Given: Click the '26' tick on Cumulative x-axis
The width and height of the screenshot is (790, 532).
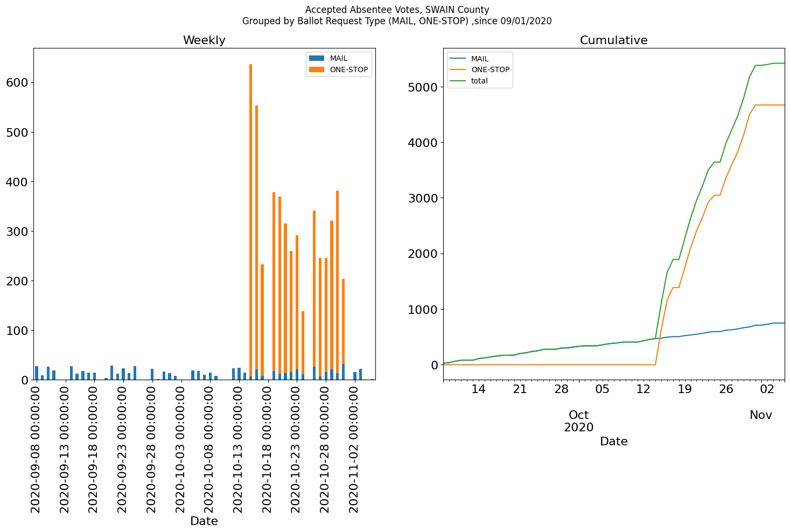Looking at the screenshot, I should pyautogui.click(x=726, y=389).
